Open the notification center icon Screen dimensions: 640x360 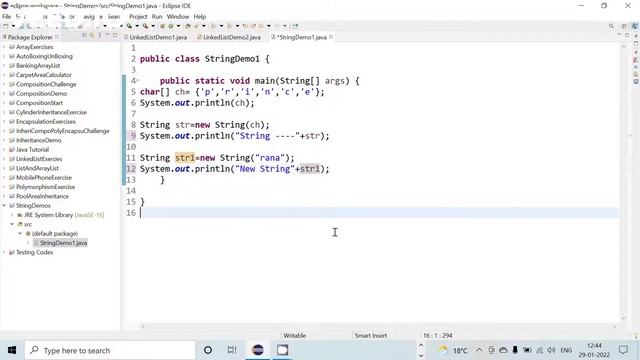point(623,350)
